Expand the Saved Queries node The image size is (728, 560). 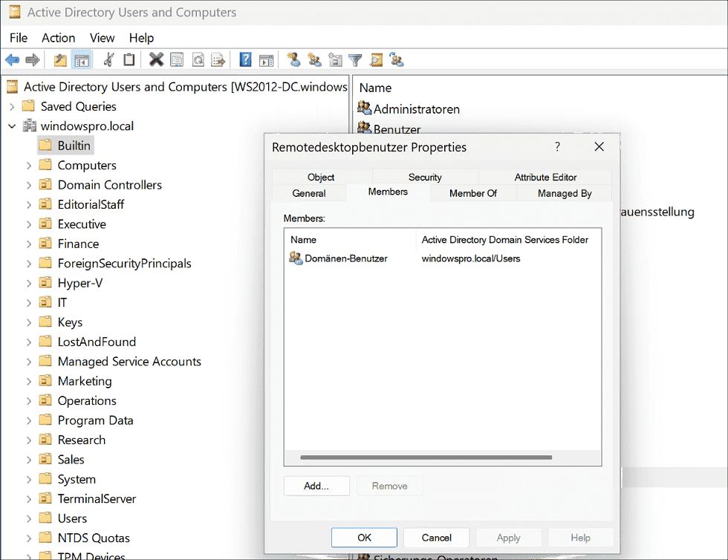pos(12,106)
